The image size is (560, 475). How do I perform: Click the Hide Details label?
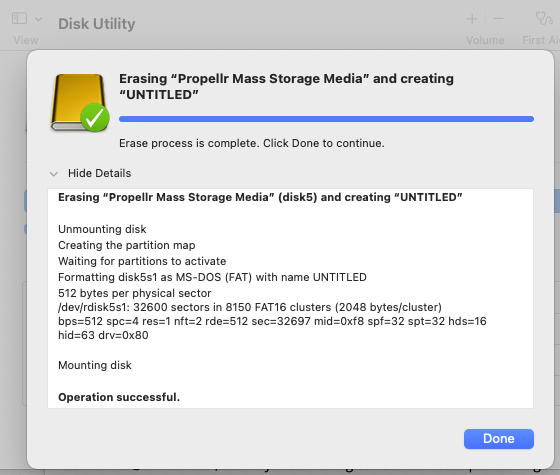click(100, 173)
